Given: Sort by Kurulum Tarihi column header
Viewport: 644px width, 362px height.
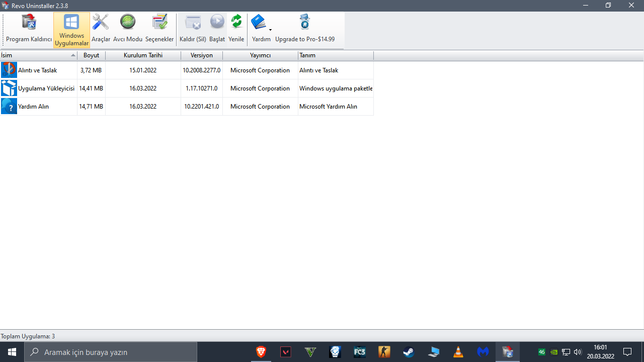Looking at the screenshot, I should 143,55.
